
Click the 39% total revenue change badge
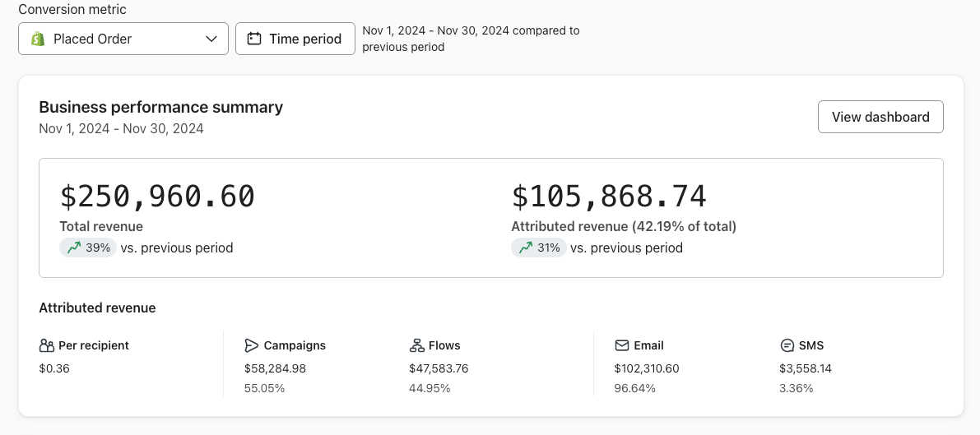pyautogui.click(x=86, y=248)
